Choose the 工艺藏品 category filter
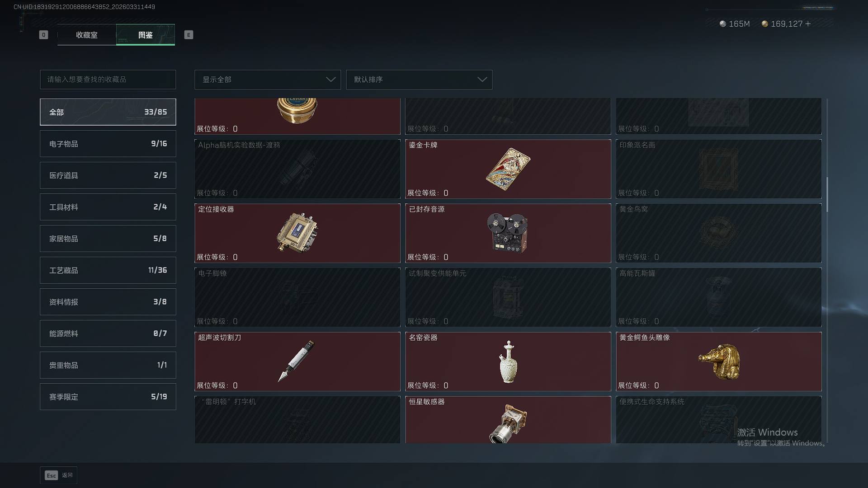The height and width of the screenshot is (488, 868). coord(108,270)
